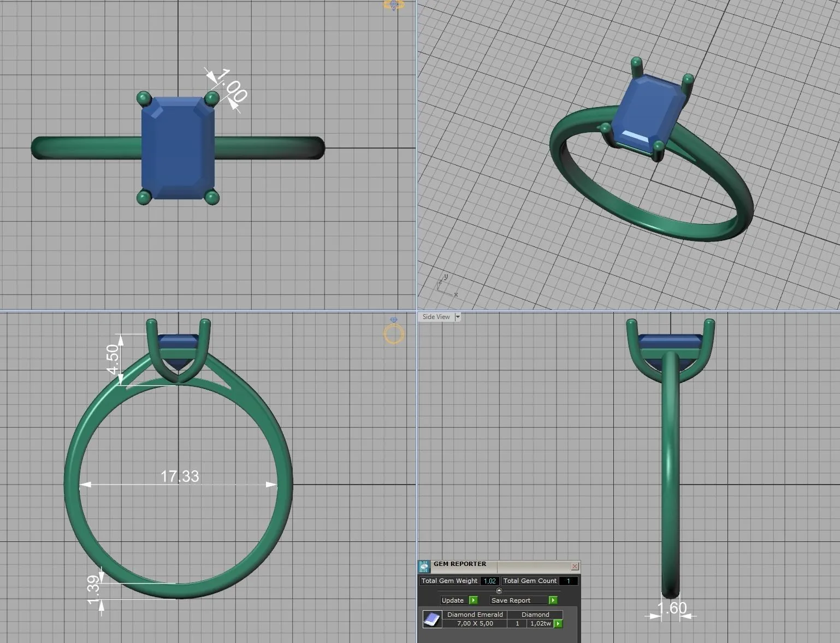The image size is (840, 643).
Task: Click the ring icon in top viewport corner
Action: coord(394,5)
